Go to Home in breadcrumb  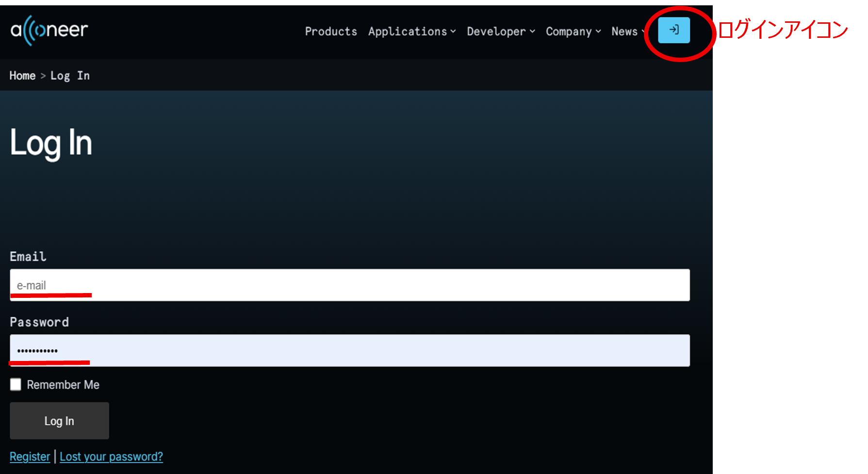[22, 76]
